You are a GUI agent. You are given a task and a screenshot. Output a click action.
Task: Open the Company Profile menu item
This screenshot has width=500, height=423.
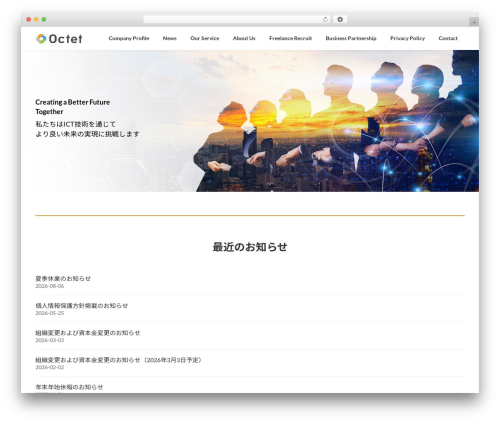click(x=129, y=38)
